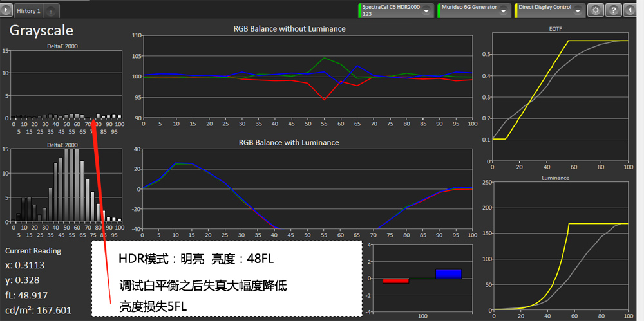
Task: Click the red bar in RGB level chart
Action: [395, 280]
